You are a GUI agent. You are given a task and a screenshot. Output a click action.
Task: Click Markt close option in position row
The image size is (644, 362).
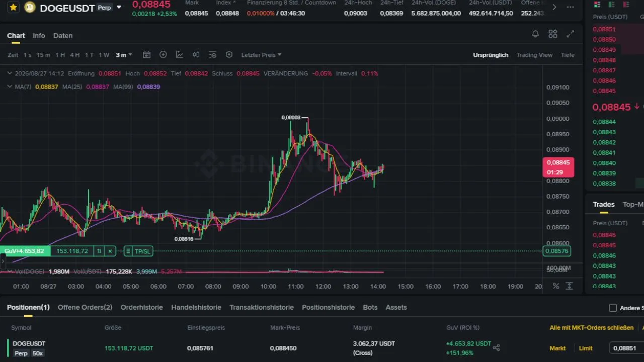(x=557, y=348)
